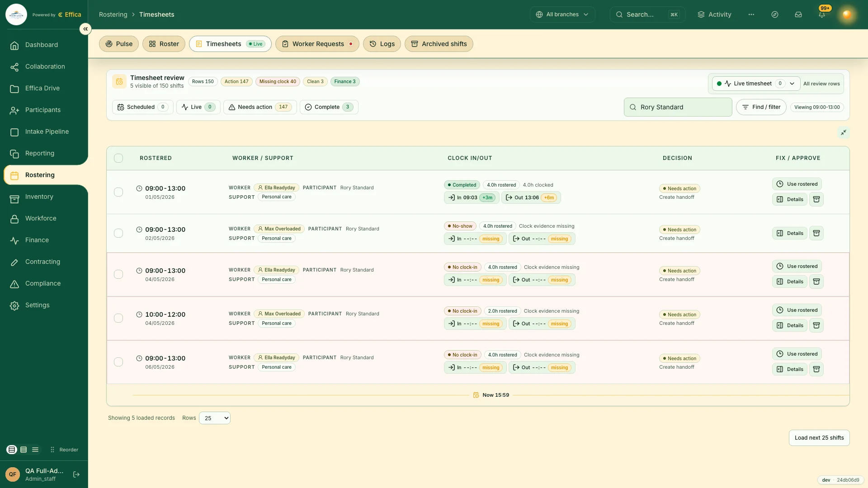Click the three-dots more menu in header
This screenshot has height=488, width=868.
pyautogui.click(x=751, y=14)
